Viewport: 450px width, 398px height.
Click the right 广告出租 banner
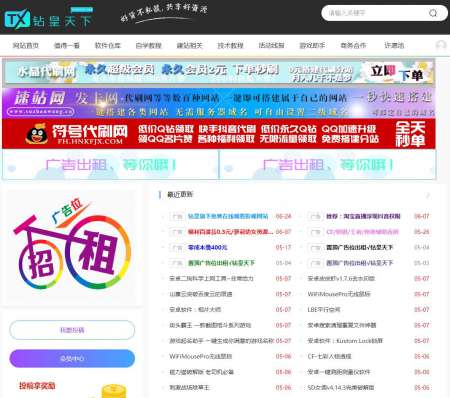point(328,164)
